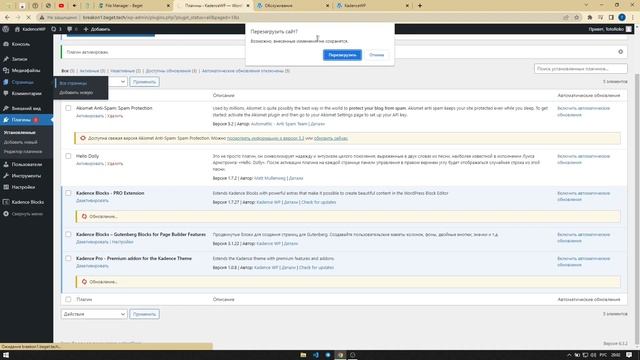Check the Kadence Blocks Gutenberg Blocks checkbox
The height and width of the screenshot is (360, 640).
click(x=68, y=234)
